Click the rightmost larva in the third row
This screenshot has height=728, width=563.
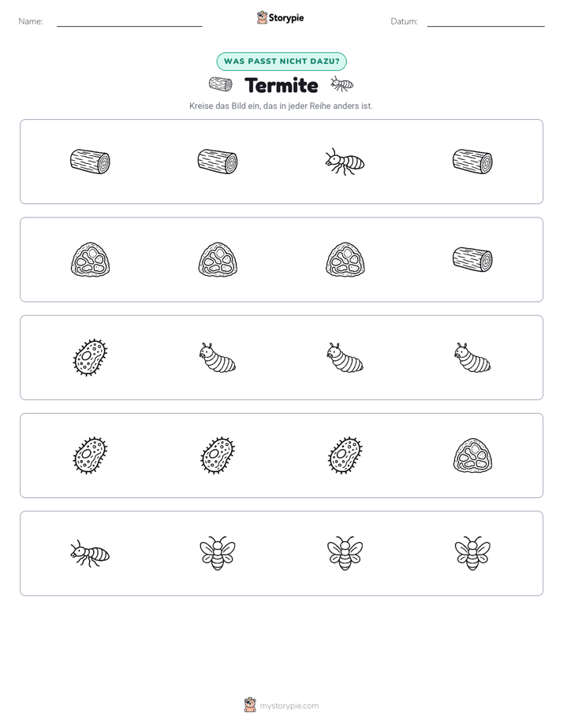pos(472,358)
